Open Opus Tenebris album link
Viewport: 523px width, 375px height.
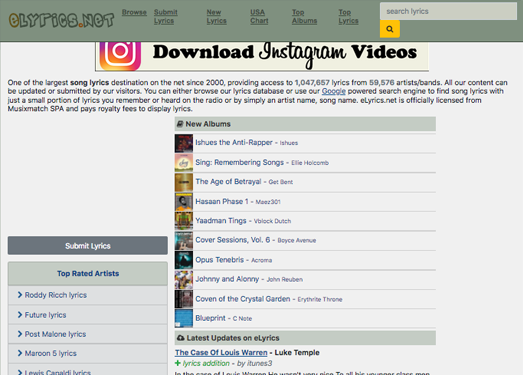(x=219, y=260)
